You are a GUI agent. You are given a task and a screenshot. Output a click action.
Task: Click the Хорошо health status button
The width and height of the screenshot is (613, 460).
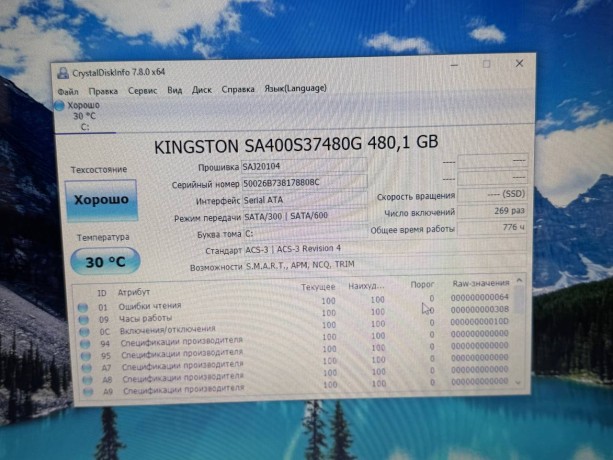coord(101,200)
